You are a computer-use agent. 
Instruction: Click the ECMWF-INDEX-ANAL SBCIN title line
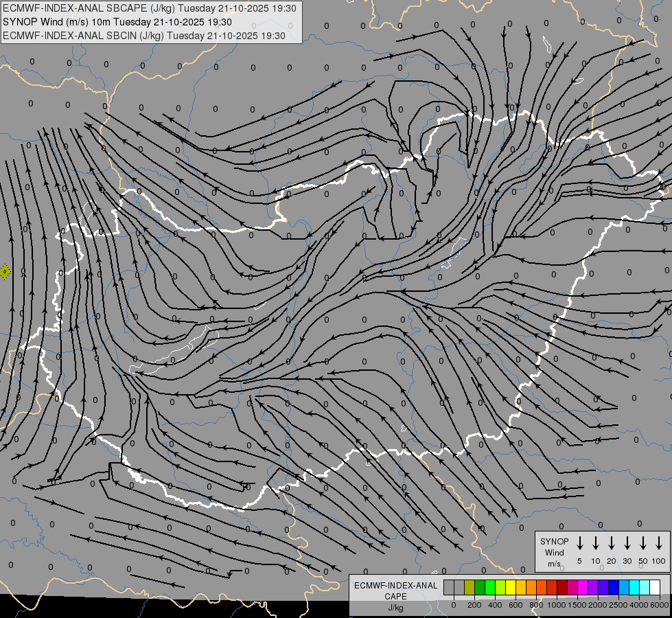point(144,36)
